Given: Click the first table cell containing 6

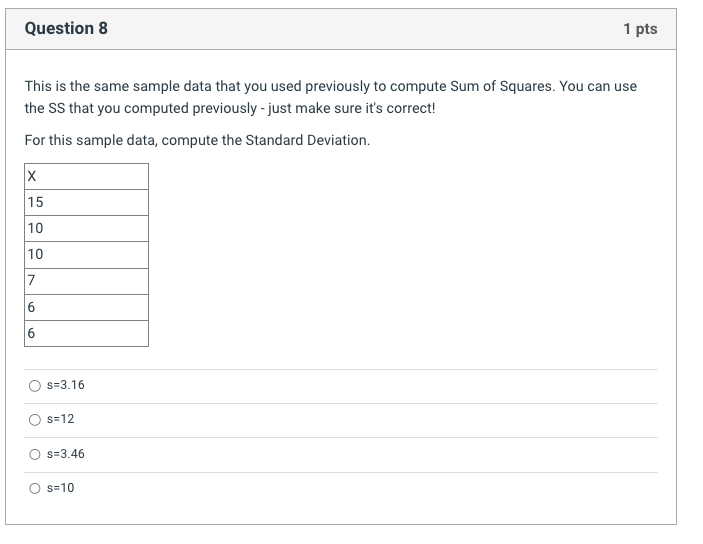Looking at the screenshot, I should point(87,307).
